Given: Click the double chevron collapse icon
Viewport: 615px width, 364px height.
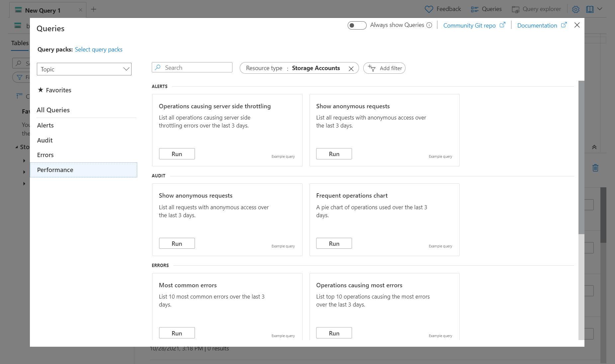Looking at the screenshot, I should (594, 147).
